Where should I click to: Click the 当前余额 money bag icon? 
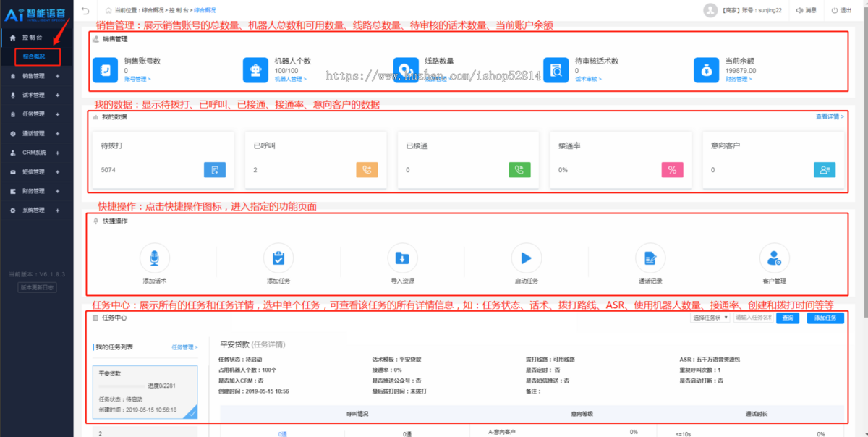[705, 70]
